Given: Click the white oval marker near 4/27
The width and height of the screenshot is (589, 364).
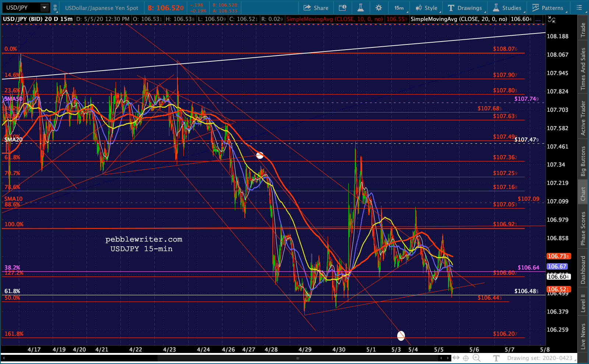Looking at the screenshot, I should (260, 155).
